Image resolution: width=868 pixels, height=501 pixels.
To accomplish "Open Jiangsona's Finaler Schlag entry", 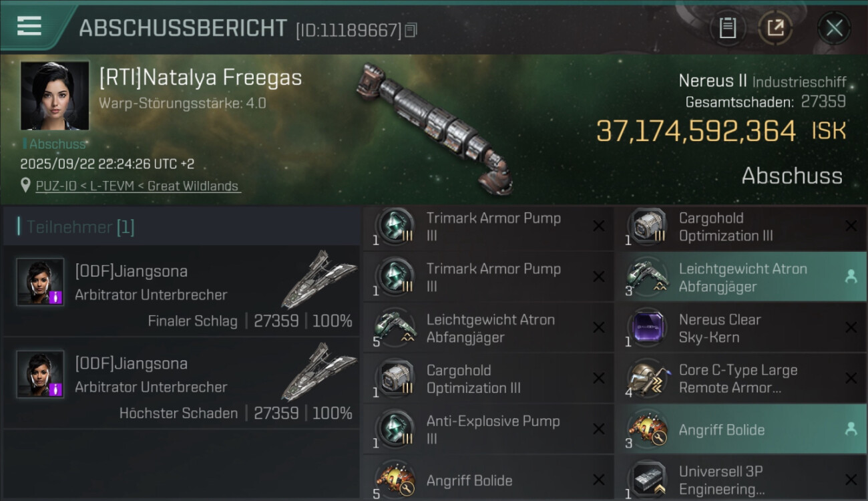I will pyautogui.click(x=182, y=291).
